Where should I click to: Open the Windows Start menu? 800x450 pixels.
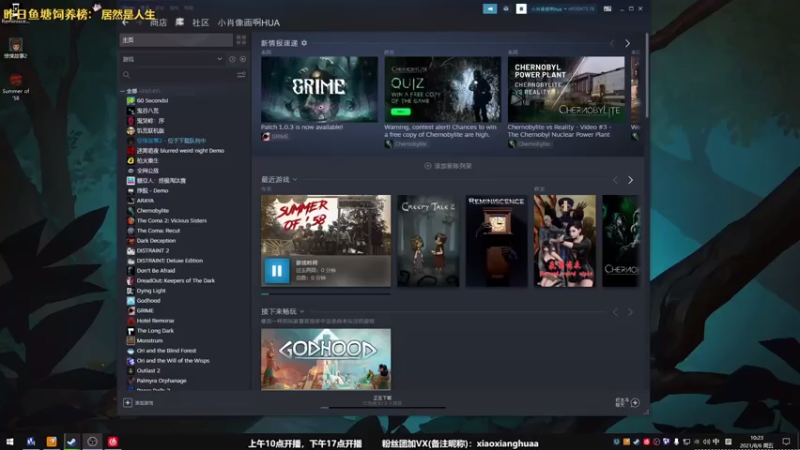tap(10, 441)
